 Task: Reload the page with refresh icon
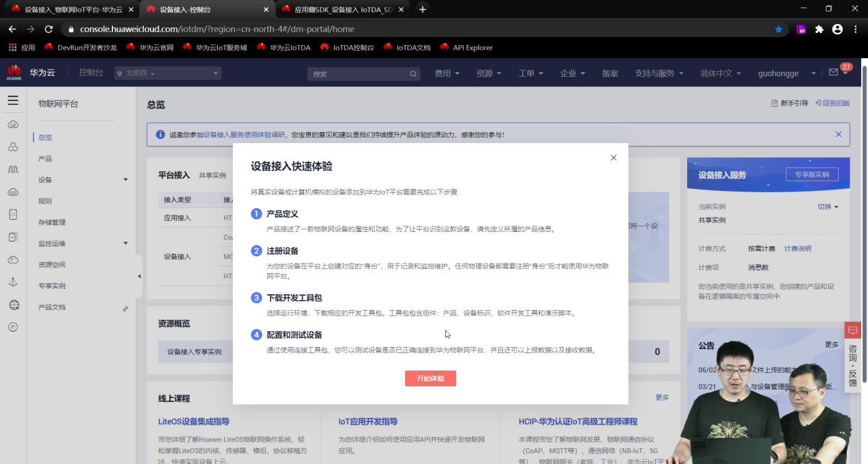pos(49,29)
